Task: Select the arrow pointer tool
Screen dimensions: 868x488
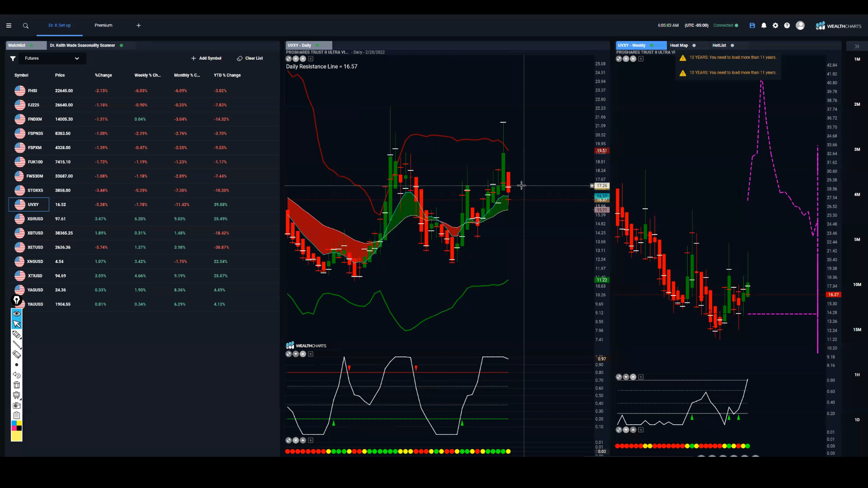Action: pos(17,324)
